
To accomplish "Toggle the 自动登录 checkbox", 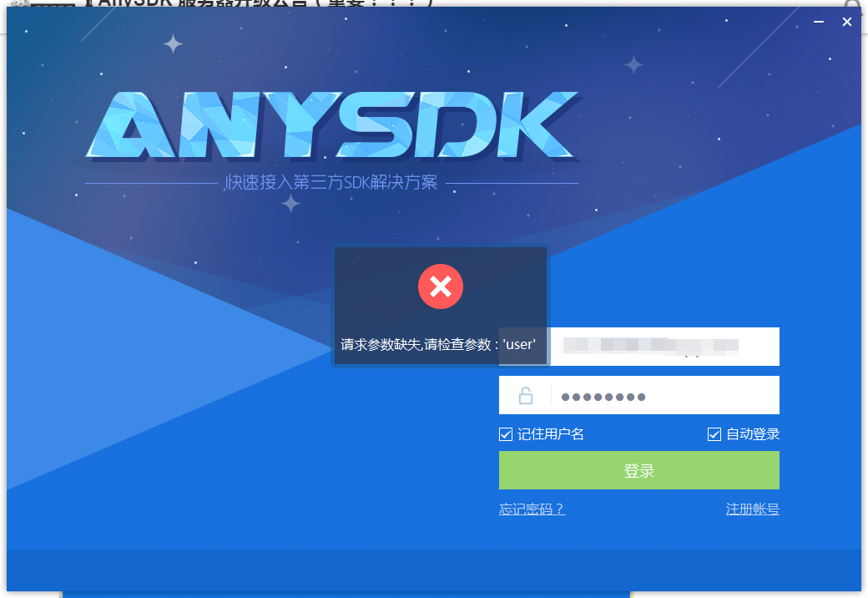I will pyautogui.click(x=714, y=434).
